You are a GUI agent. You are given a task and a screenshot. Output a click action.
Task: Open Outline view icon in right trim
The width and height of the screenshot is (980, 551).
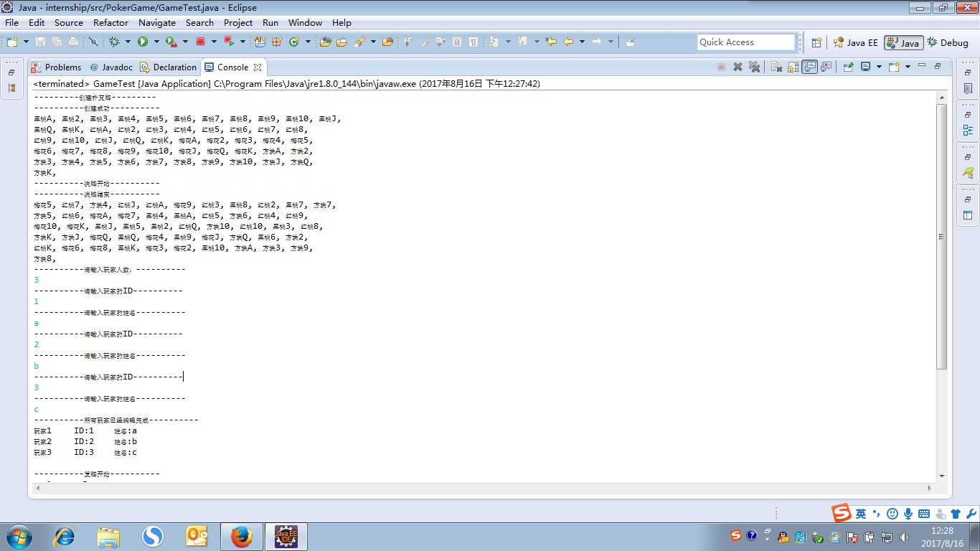(969, 131)
